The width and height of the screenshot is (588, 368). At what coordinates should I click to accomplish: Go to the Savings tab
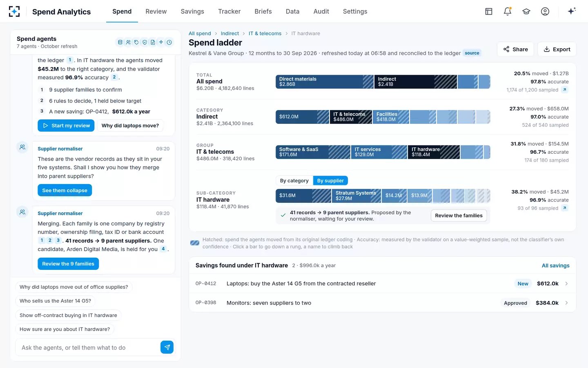(192, 11)
